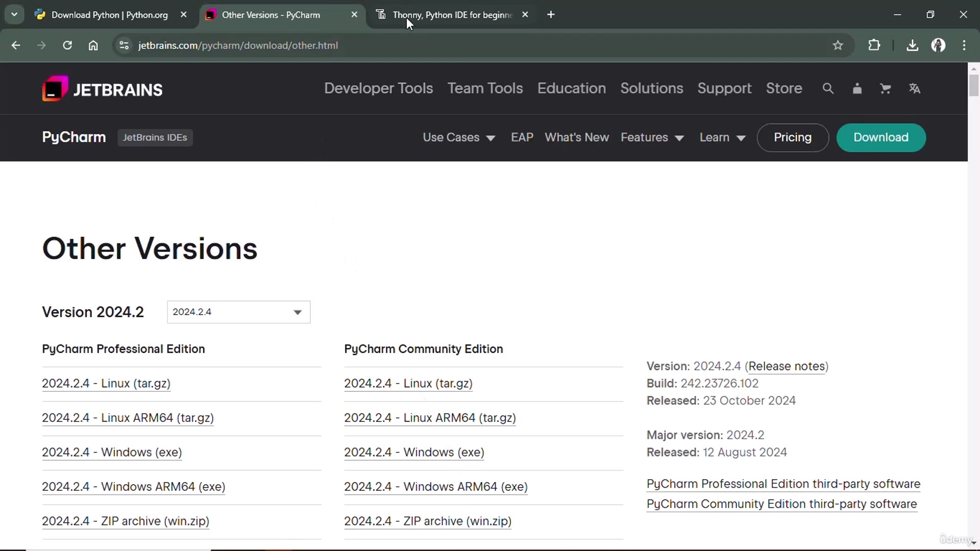Download Professional 2024.2.4 ZIP archive (win.zip)
Image resolution: width=980 pixels, height=551 pixels.
click(126, 521)
